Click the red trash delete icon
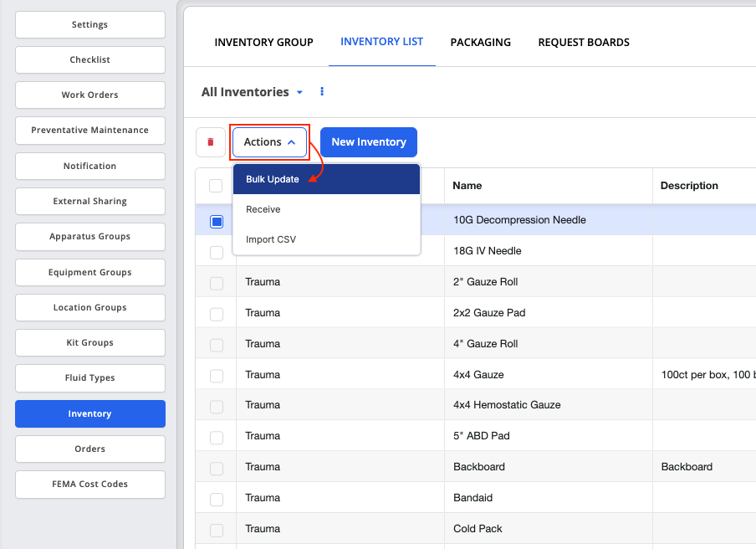 [x=211, y=141]
